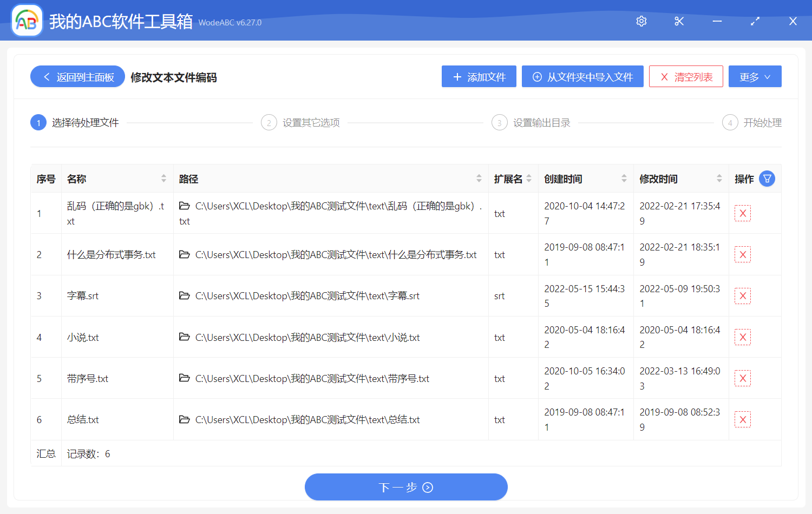Click the folder icon beside 字幕.srt path
The height and width of the screenshot is (514, 812).
184,295
